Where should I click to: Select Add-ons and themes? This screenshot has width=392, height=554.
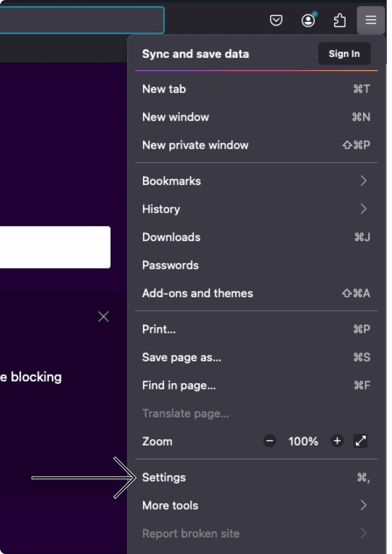(256, 293)
